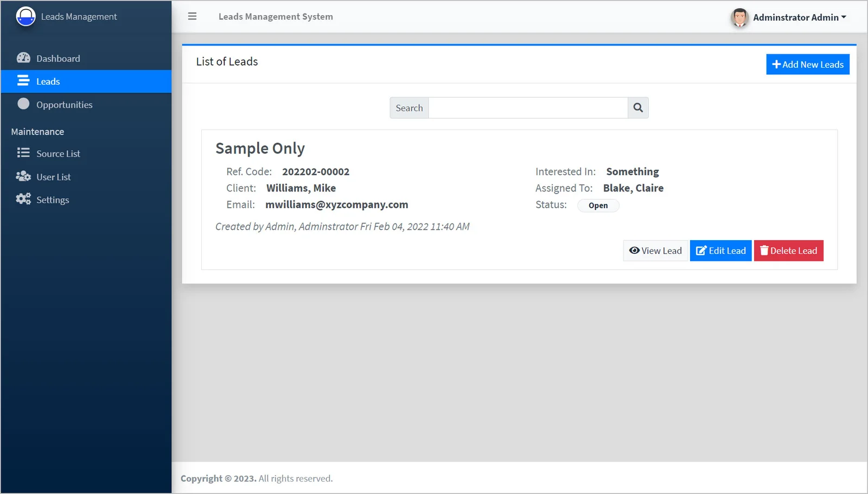Click the Open status badge
868x494 pixels.
[598, 206]
